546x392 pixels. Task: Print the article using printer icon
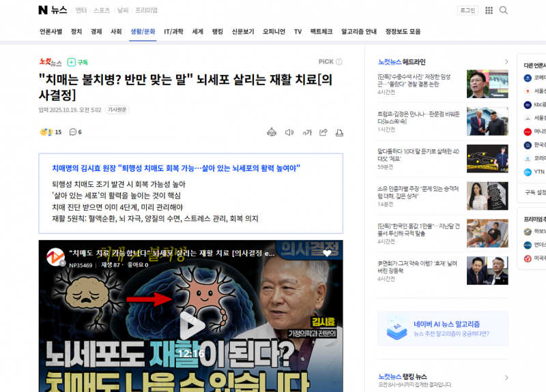click(x=339, y=132)
